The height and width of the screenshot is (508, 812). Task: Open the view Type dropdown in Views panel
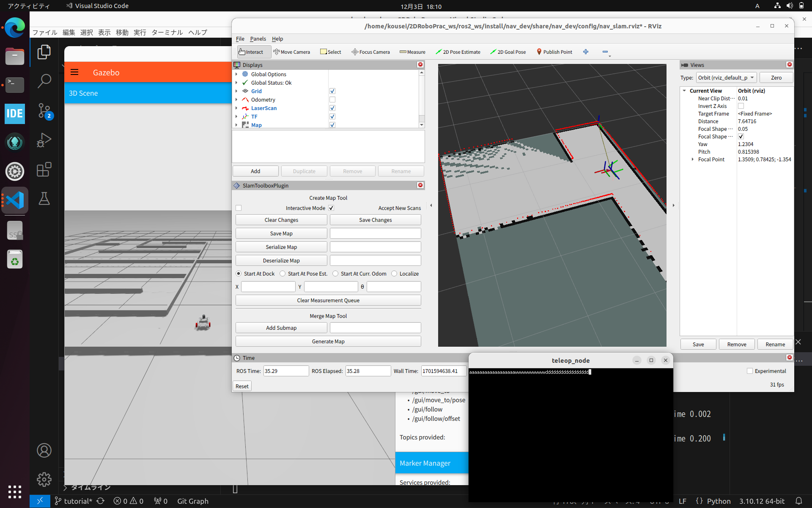[726, 77]
